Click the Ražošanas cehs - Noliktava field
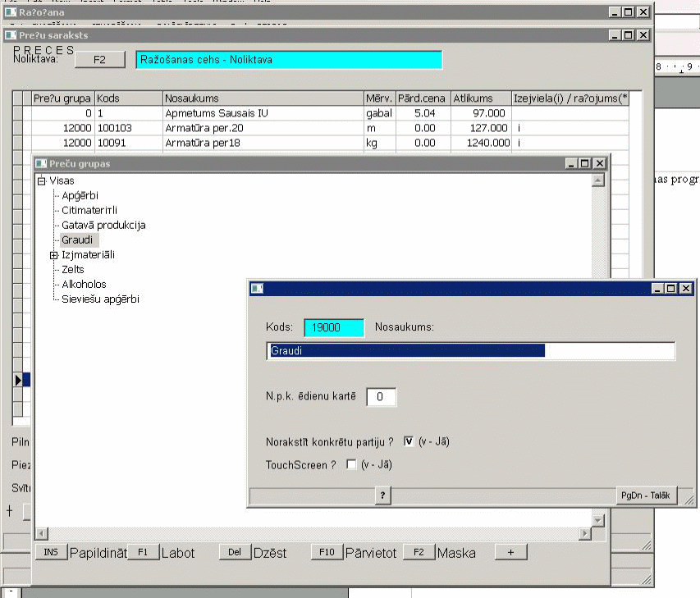700x598 pixels. (289, 60)
